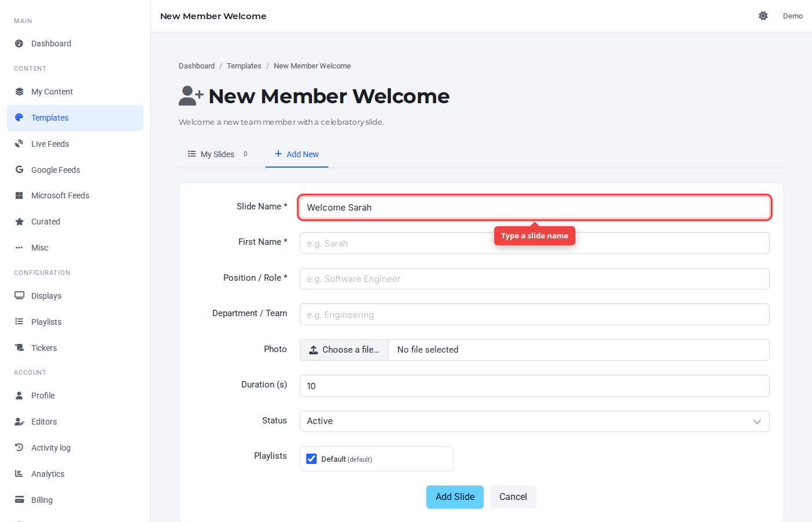The height and width of the screenshot is (522, 812).
Task: Open Dashboard from the sidebar menu
Action: pyautogui.click(x=75, y=43)
